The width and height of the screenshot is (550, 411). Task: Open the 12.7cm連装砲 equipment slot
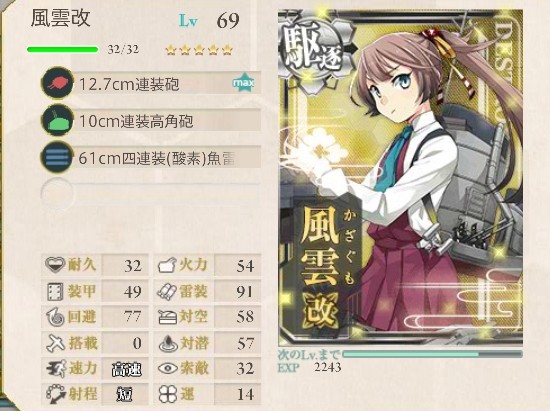[169, 84]
